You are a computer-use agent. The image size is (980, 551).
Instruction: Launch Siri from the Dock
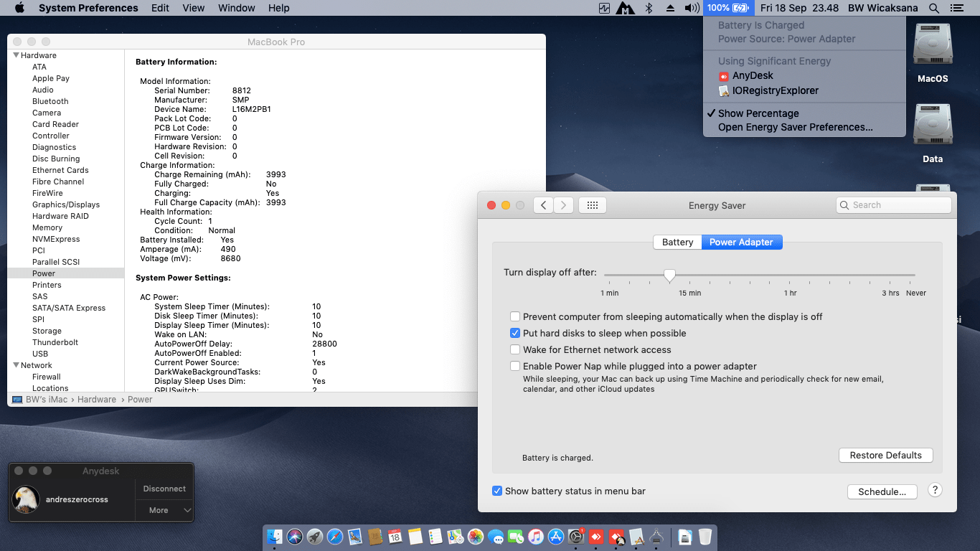(295, 536)
